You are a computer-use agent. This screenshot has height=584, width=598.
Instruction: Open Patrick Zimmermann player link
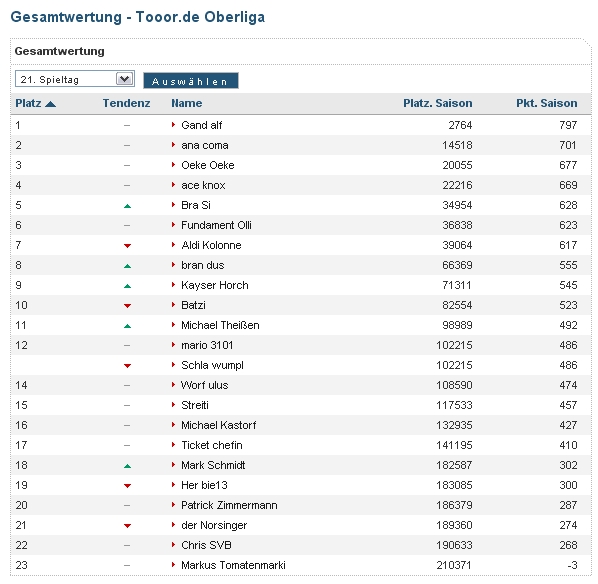click(229, 505)
